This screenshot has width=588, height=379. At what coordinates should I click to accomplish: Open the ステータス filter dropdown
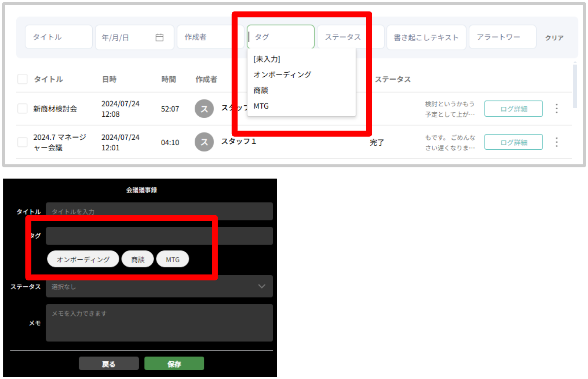point(350,37)
